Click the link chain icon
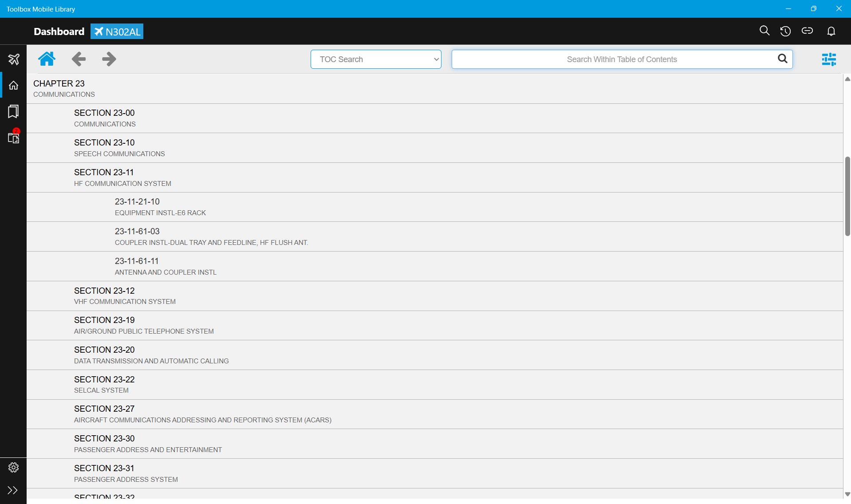This screenshot has width=851, height=504. pos(807,31)
